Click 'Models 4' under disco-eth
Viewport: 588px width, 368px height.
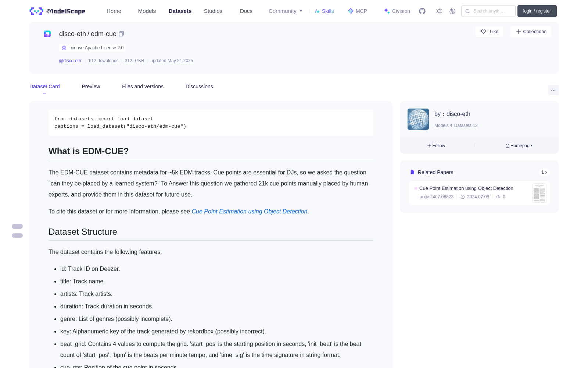click(x=443, y=125)
